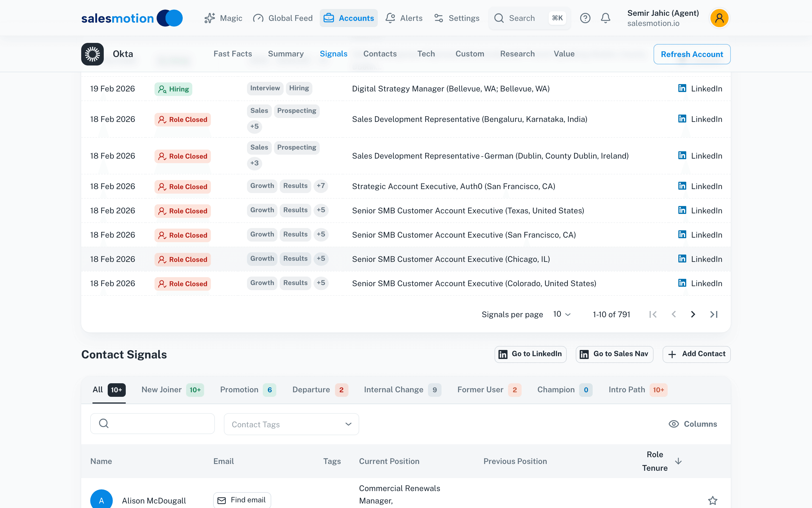Select Departure tab

(320, 390)
